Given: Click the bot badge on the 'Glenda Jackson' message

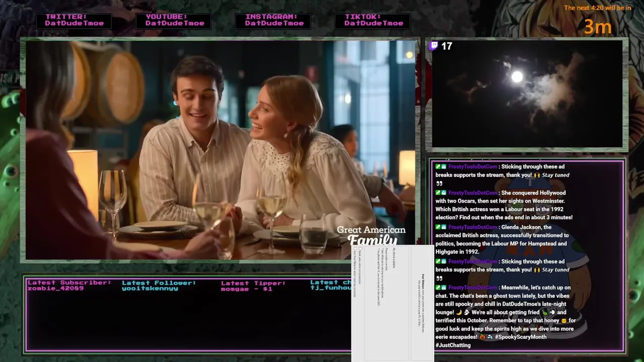Looking at the screenshot, I should click(x=444, y=227).
